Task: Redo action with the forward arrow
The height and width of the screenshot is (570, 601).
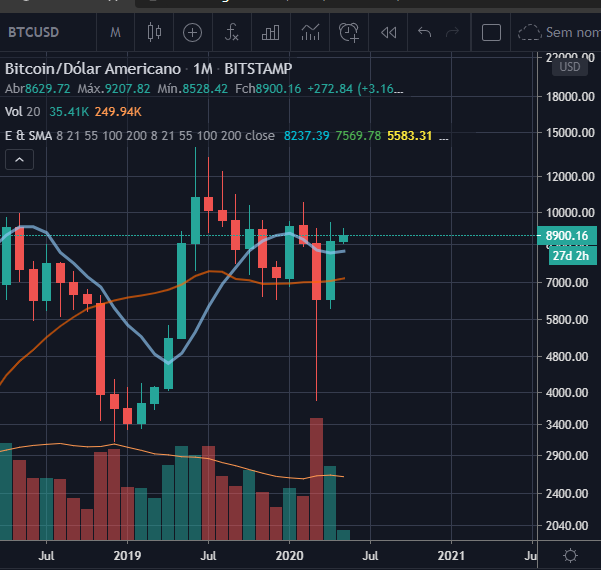Action: pyautogui.click(x=453, y=33)
